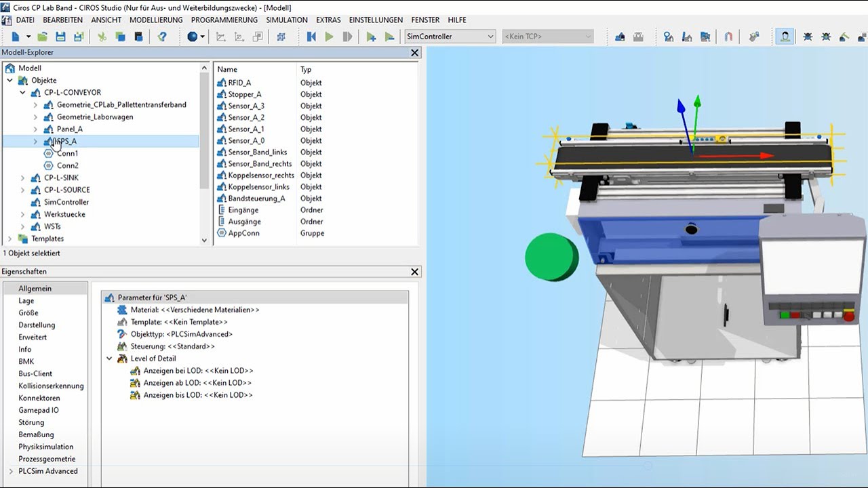Click the first bug debug icon
The width and height of the screenshot is (868, 488).
[808, 37]
